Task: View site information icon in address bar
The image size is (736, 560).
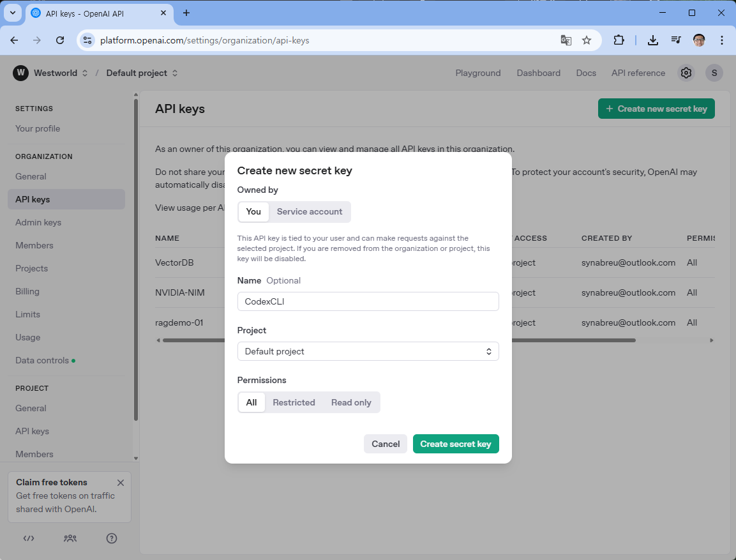Action: (x=87, y=40)
